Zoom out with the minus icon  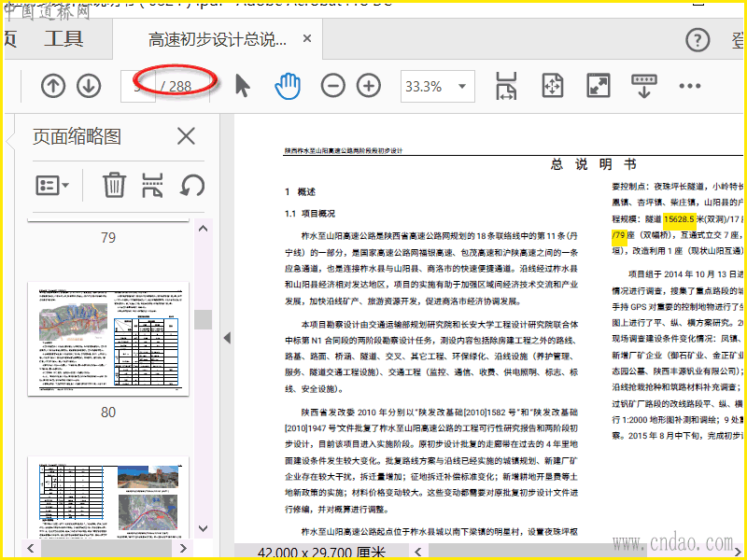coord(332,86)
